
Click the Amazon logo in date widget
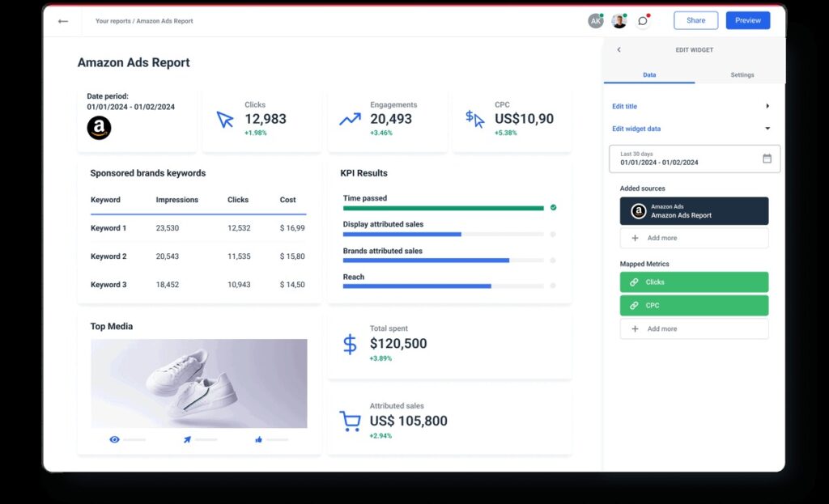pos(99,128)
